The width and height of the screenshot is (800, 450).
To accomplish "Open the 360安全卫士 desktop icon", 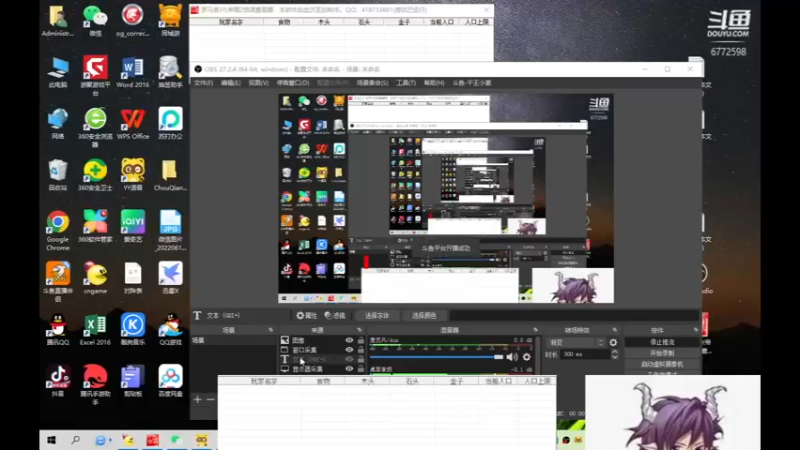I will coord(95,174).
